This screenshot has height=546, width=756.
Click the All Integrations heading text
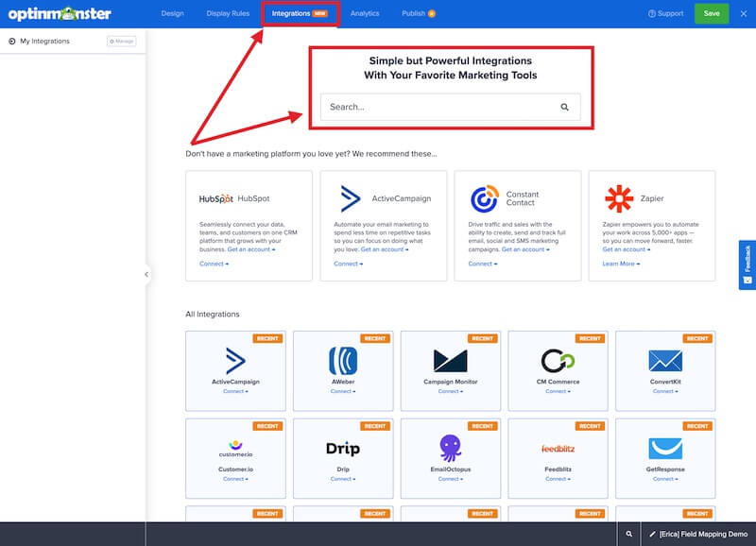(212, 315)
